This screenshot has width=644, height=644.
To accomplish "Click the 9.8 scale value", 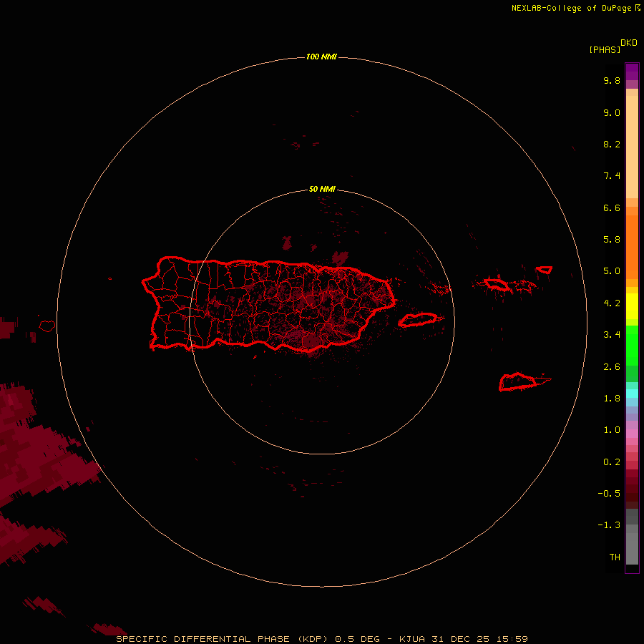I will tap(612, 80).
